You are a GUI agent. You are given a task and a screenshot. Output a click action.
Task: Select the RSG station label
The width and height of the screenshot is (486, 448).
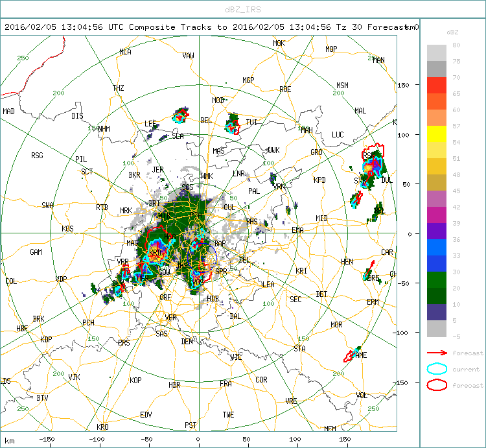[x=37, y=156]
